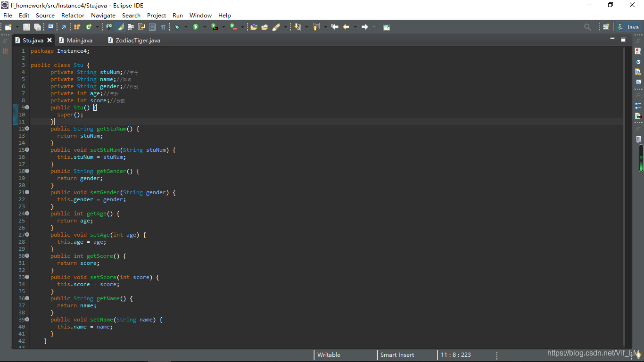Screen dimensions: 644x362
Task: Run the program with green Run icon
Action: [x=196, y=27]
